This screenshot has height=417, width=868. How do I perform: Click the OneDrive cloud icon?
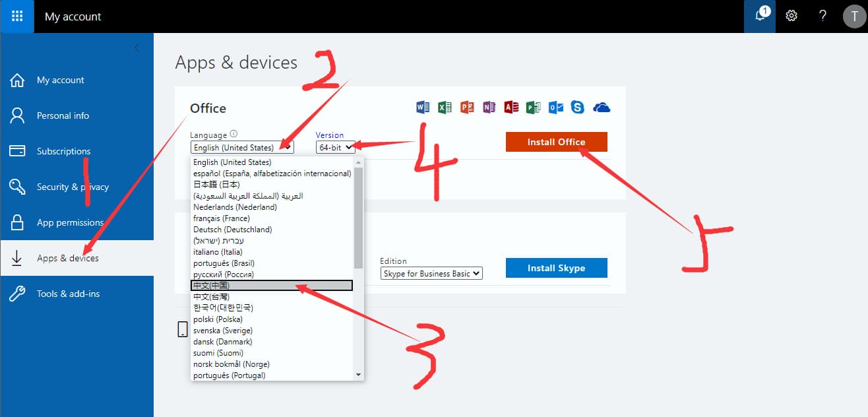coord(602,107)
